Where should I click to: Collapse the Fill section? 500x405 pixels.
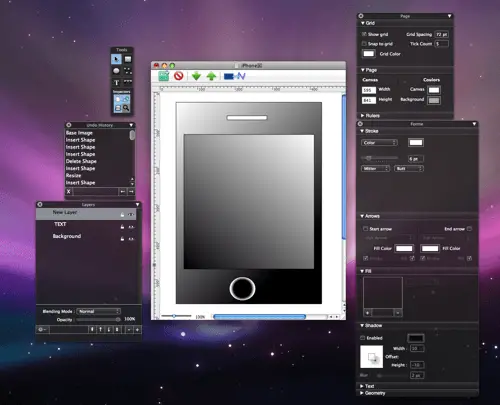[362, 271]
